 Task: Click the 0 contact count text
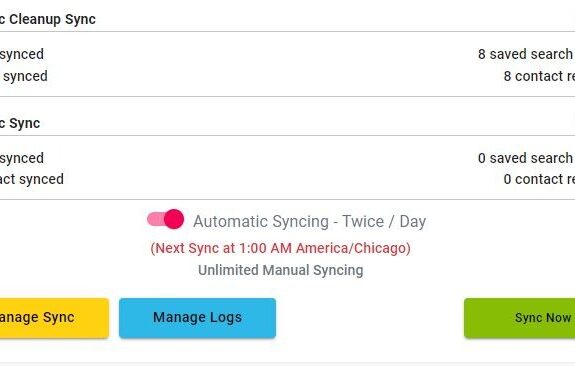pyautogui.click(x=539, y=179)
